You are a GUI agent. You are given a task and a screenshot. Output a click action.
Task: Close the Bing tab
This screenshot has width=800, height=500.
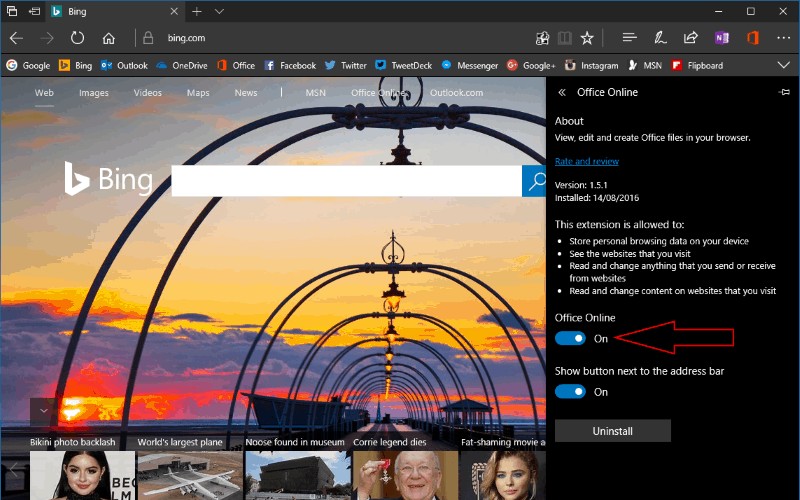click(x=174, y=11)
